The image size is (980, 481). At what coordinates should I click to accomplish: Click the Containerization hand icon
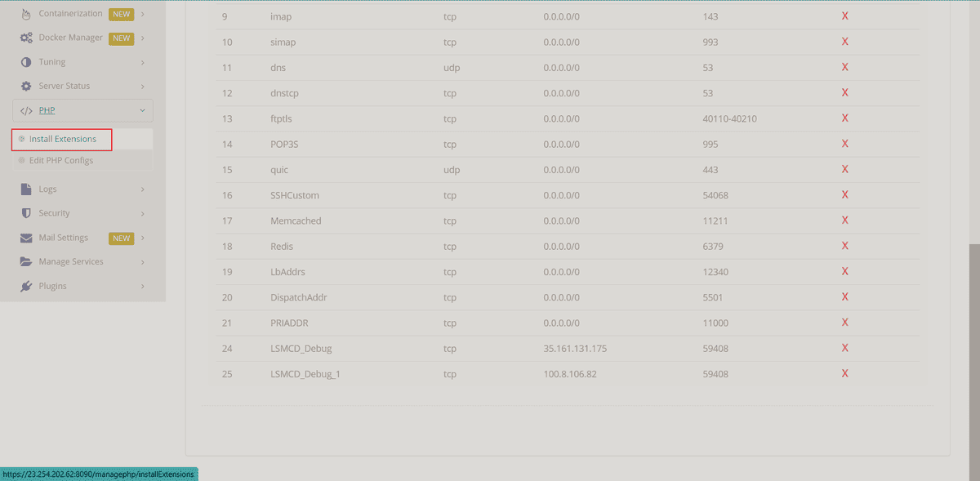(26, 14)
